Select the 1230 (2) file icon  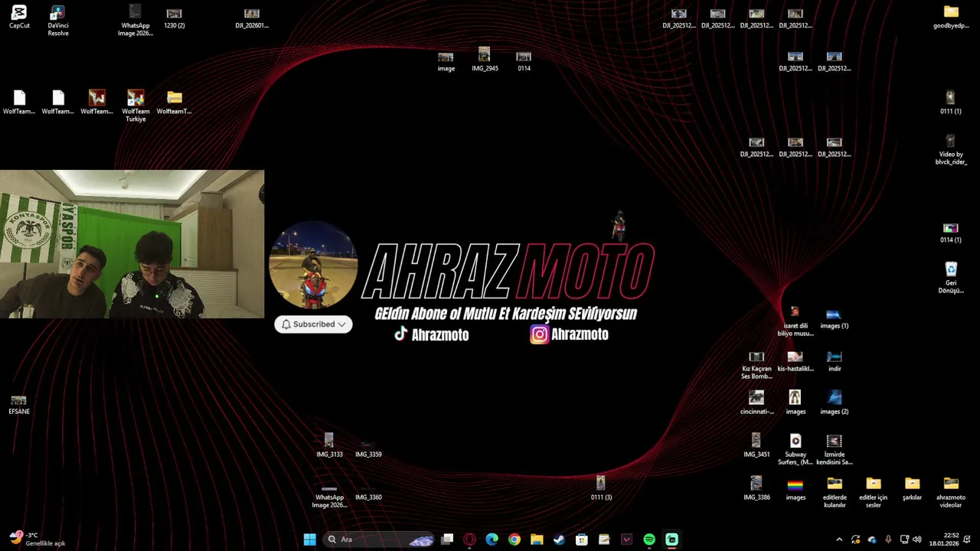(x=175, y=17)
